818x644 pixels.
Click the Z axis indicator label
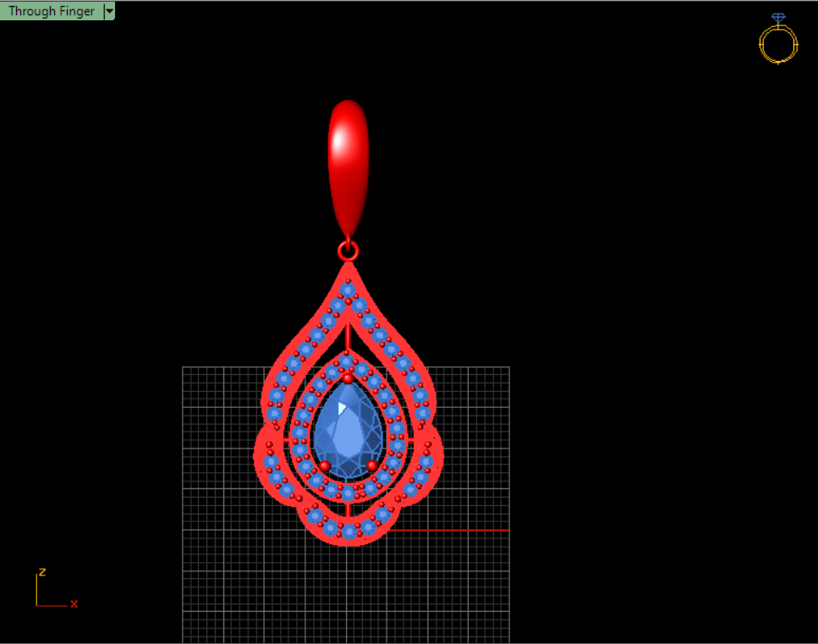42,572
